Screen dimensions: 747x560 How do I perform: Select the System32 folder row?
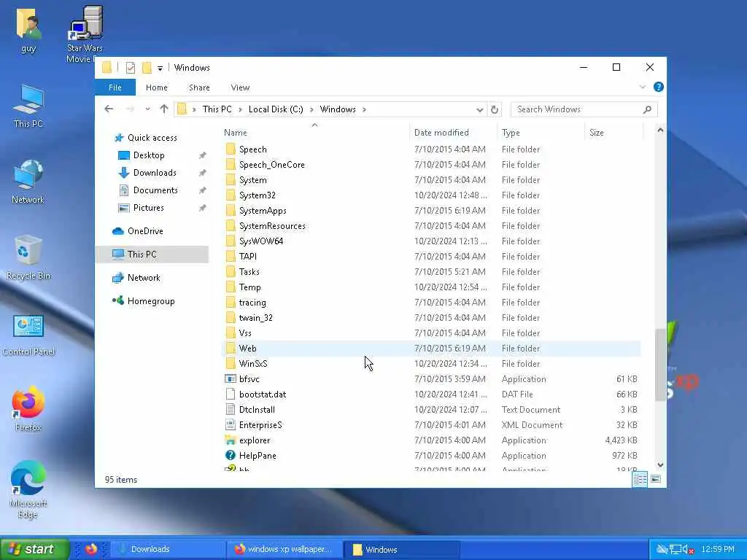[x=432, y=195]
